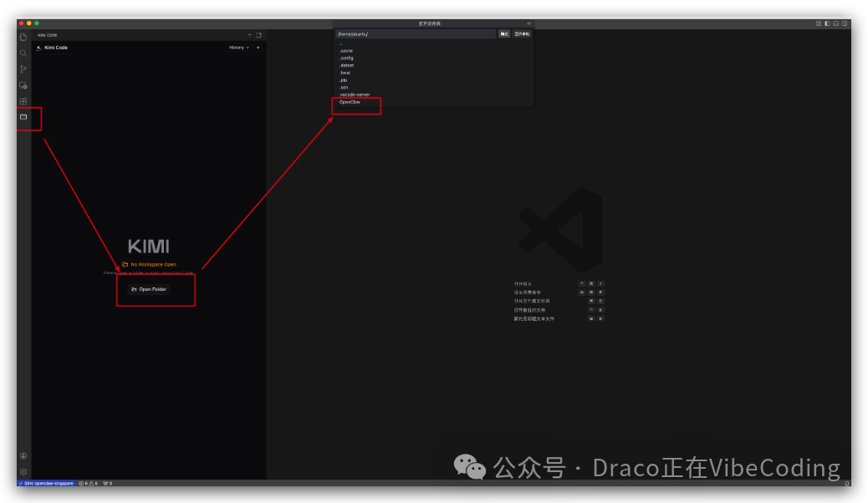Open the Explorer view in the activity bar
This screenshot has height=503, width=868.
pyautogui.click(x=23, y=37)
